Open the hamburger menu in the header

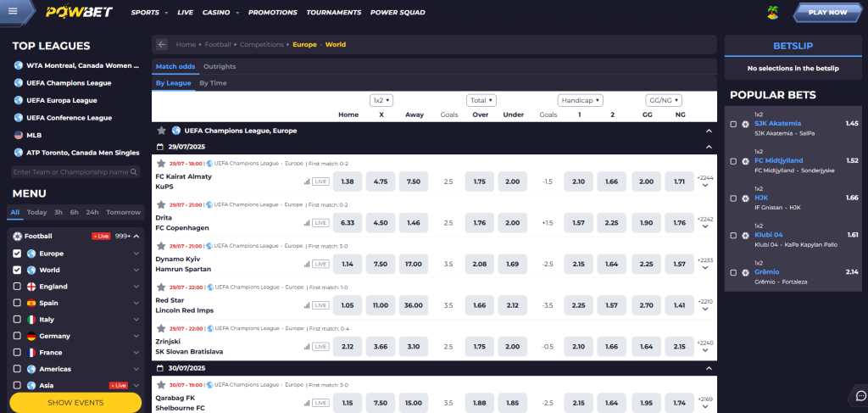(x=13, y=11)
